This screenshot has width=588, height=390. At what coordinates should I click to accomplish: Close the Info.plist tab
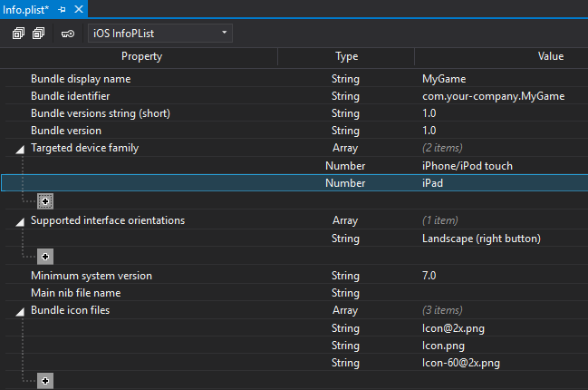(x=78, y=8)
